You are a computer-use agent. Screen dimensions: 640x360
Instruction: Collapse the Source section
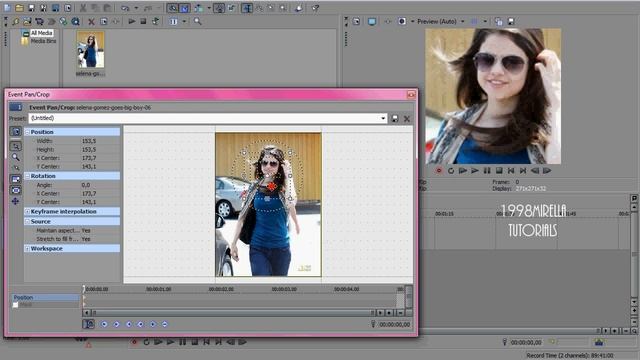27,221
